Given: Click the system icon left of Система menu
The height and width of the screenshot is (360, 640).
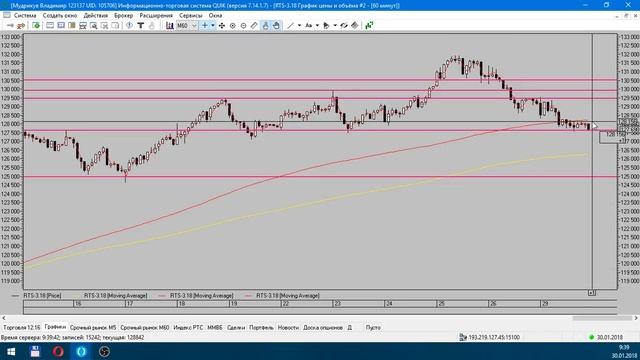Looking at the screenshot, I should (x=6, y=15).
